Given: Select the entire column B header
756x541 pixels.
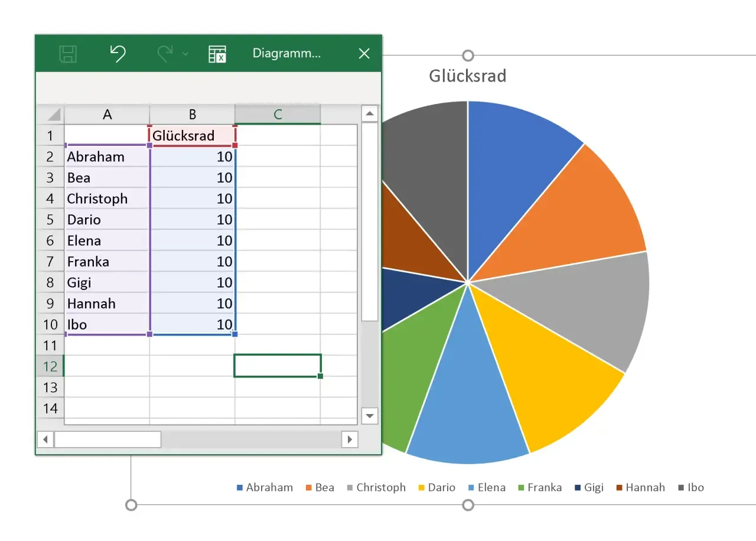Looking at the screenshot, I should click(193, 113).
